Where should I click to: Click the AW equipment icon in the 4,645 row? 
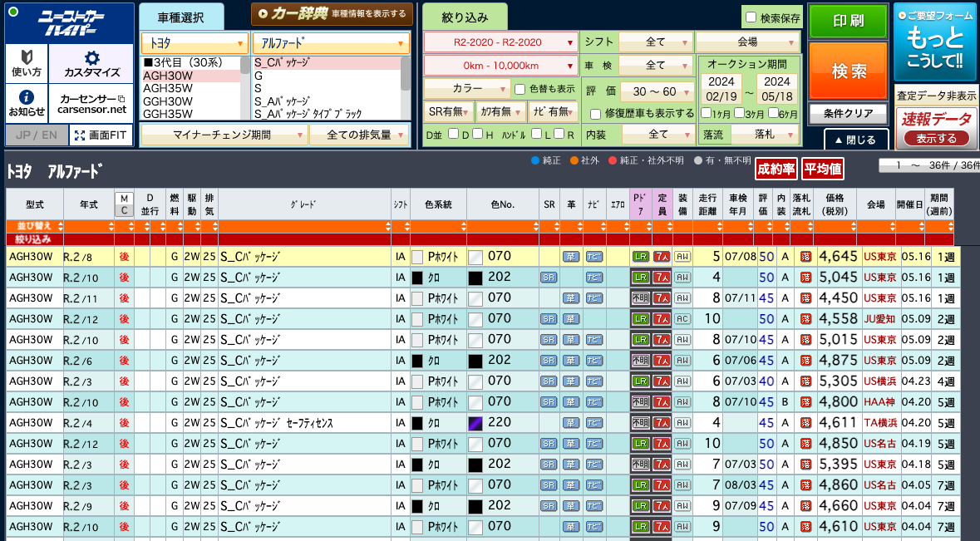682,257
